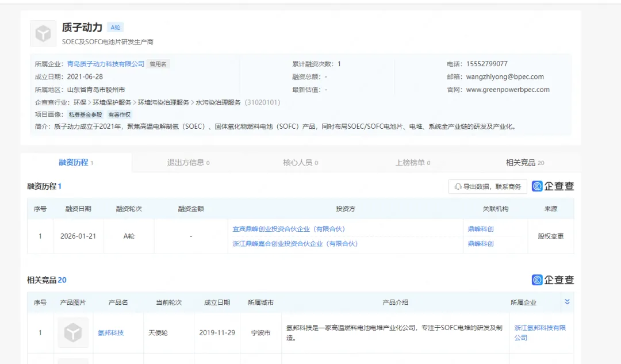Click the 曾用名 tag
Image resolution: width=621 pixels, height=364 pixels.
(x=158, y=64)
